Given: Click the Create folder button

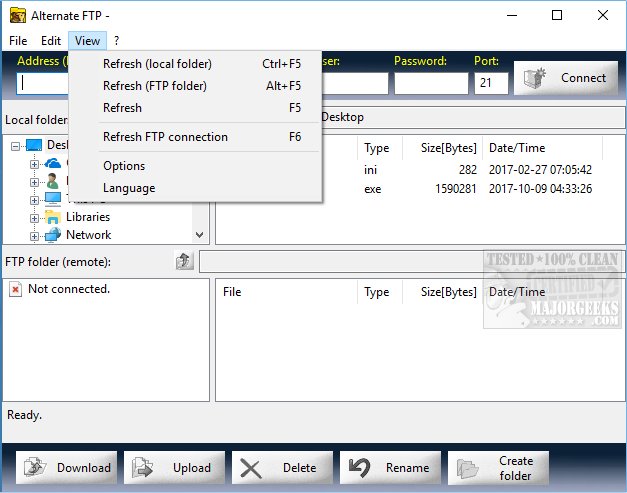Looking at the screenshot, I should [498, 467].
